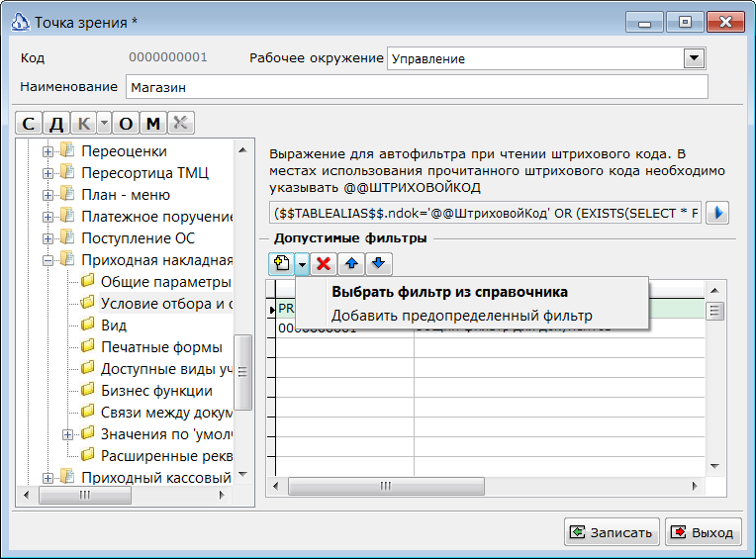Image resolution: width=756 pixels, height=559 pixels.
Task: Delete filter with the red X icon
Action: [324, 263]
